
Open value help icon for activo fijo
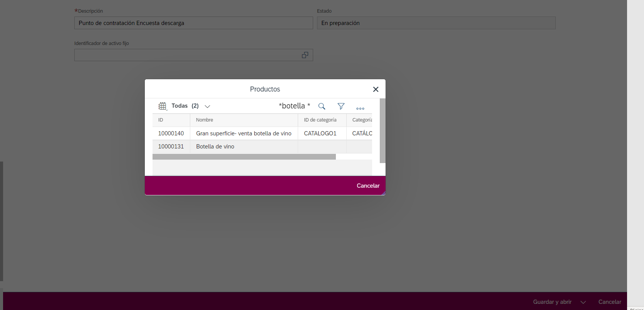coord(305,55)
